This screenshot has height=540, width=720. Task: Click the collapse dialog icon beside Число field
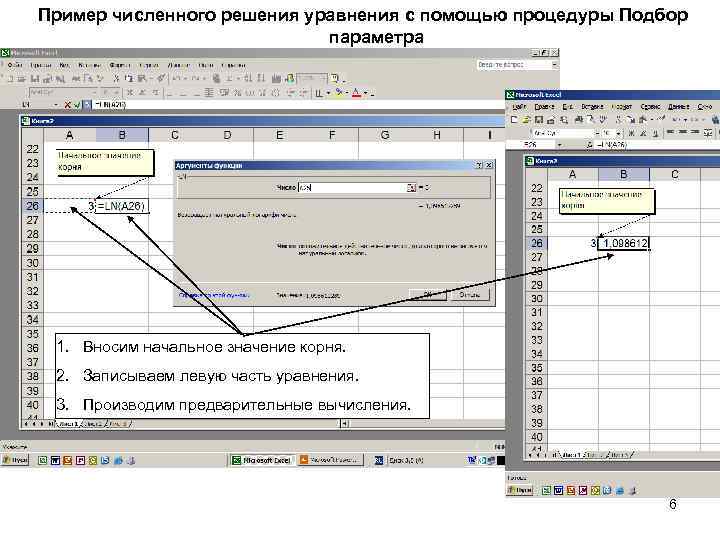(x=411, y=188)
